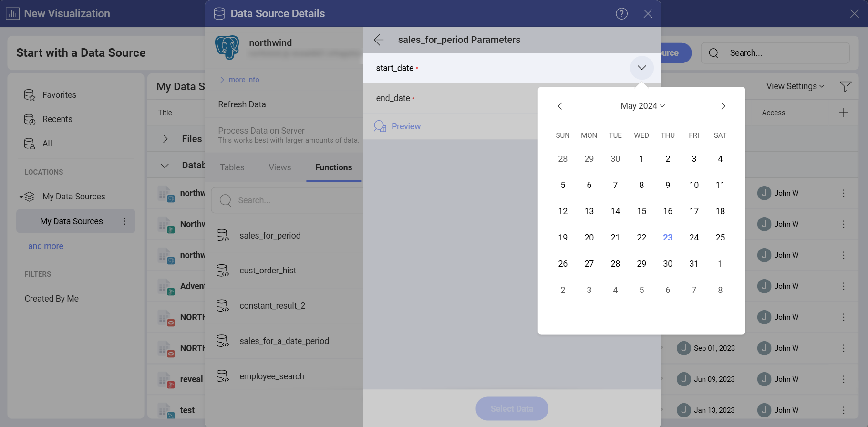Expand the more info section
The height and width of the screenshot is (427, 868).
tap(239, 80)
